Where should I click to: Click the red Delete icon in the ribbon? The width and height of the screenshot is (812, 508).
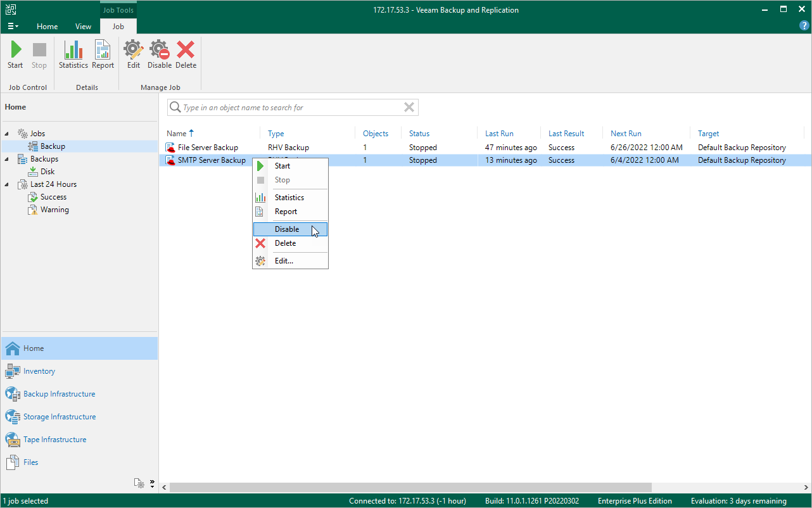coord(186,50)
